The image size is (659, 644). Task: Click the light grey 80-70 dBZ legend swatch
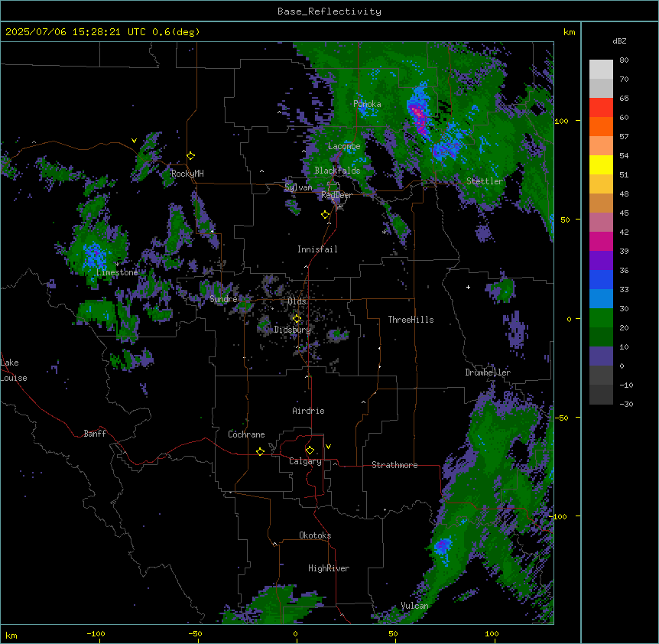pyautogui.click(x=601, y=70)
